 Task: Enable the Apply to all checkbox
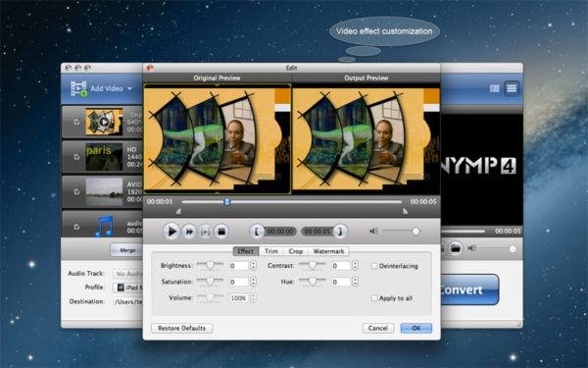click(x=374, y=298)
